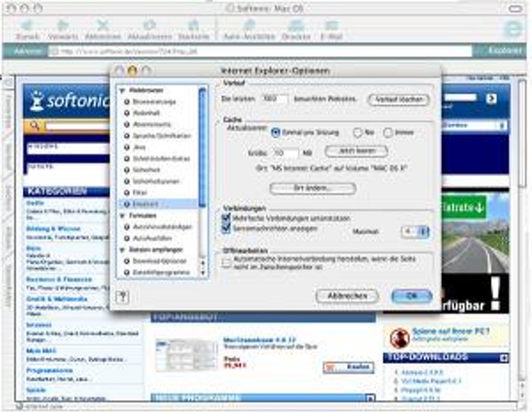The height and width of the screenshot is (413, 532).
Task: Select Browseranzeige in options list
Action: tap(154, 102)
